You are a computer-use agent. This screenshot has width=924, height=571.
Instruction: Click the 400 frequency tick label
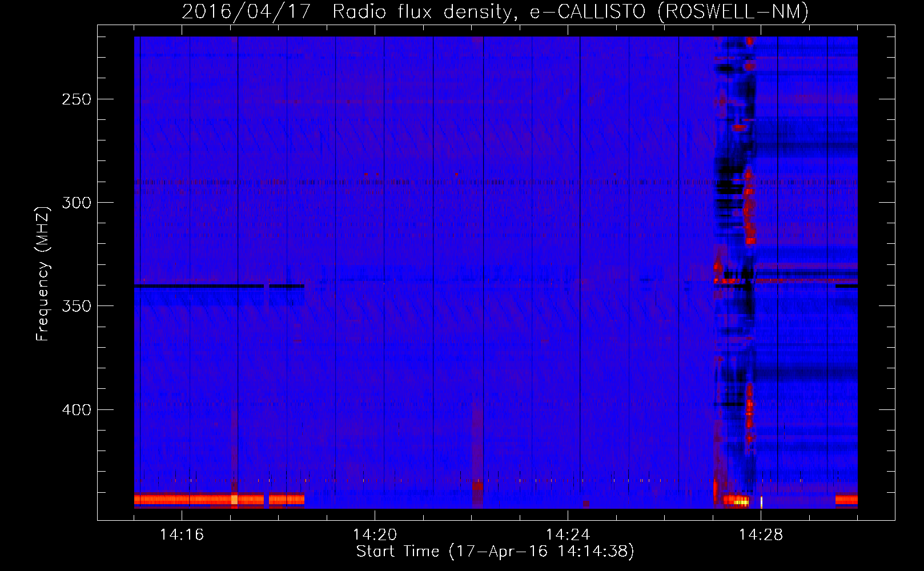tap(77, 410)
